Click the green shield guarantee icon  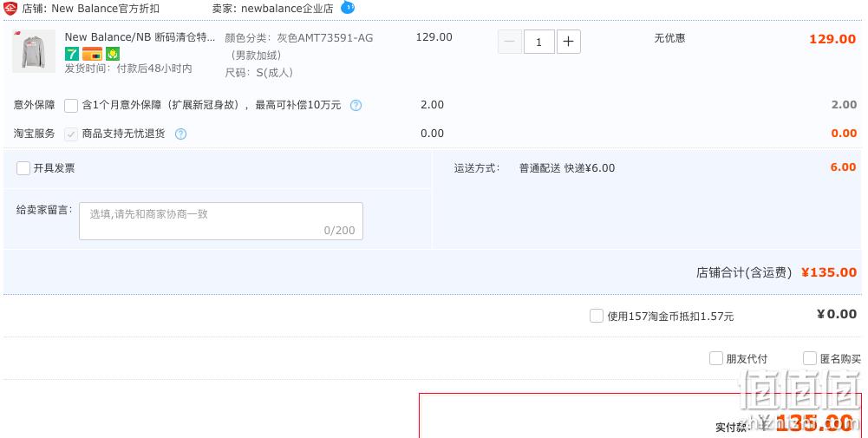(113, 54)
